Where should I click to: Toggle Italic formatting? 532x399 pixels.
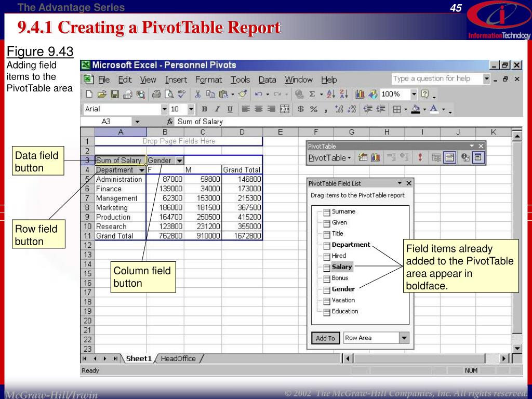point(217,109)
